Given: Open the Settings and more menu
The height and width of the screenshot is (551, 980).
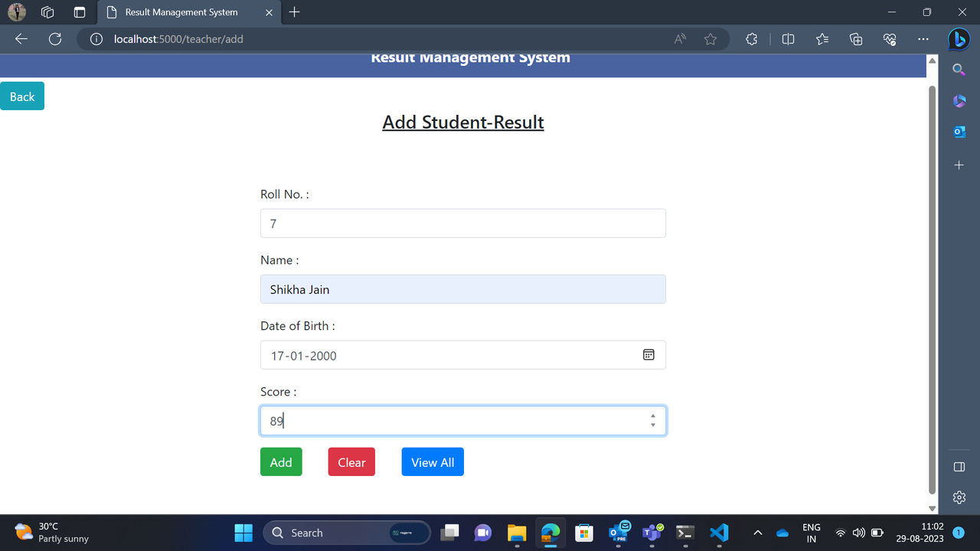Looking at the screenshot, I should (923, 38).
